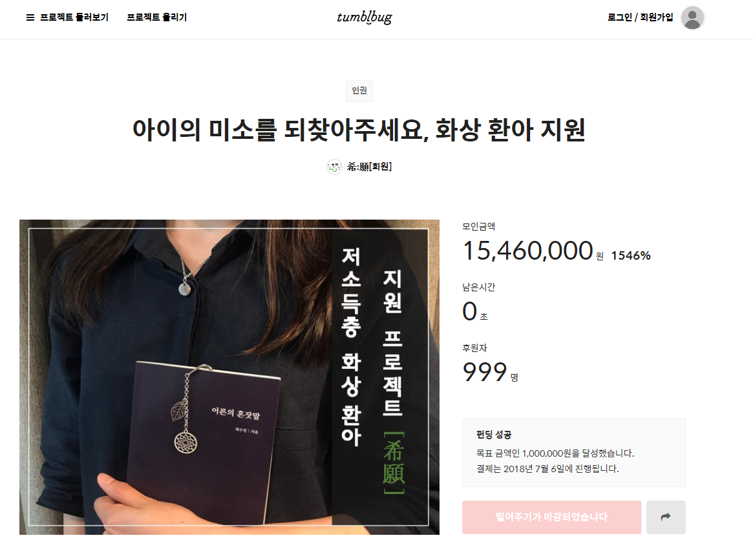Go to 프로젝트 올리기 page
This screenshot has height=560, width=753.
click(x=156, y=17)
